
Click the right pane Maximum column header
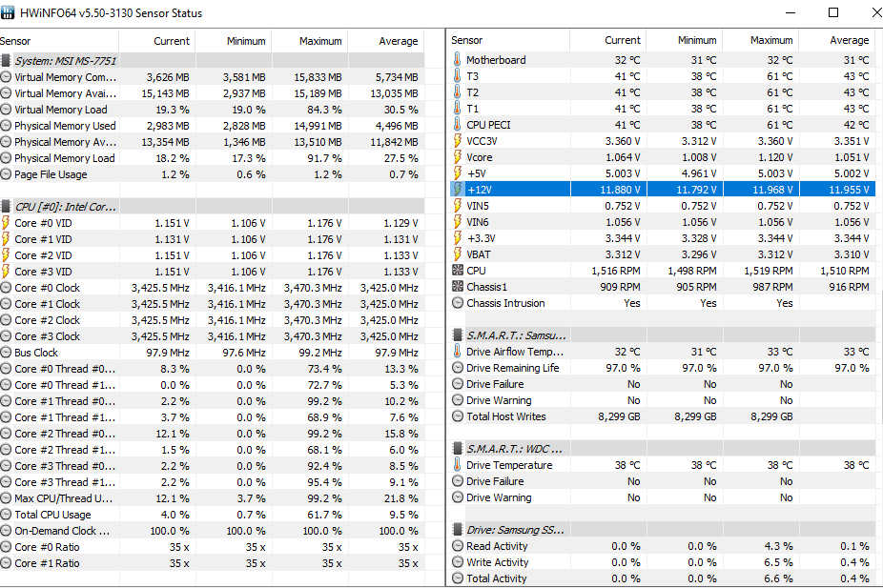(770, 41)
